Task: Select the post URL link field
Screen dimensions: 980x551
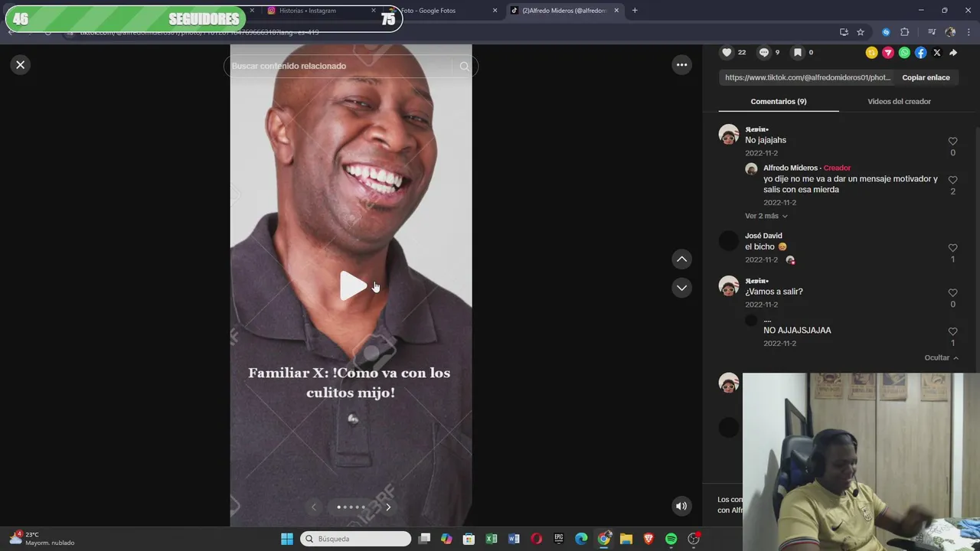Action: pos(807,77)
